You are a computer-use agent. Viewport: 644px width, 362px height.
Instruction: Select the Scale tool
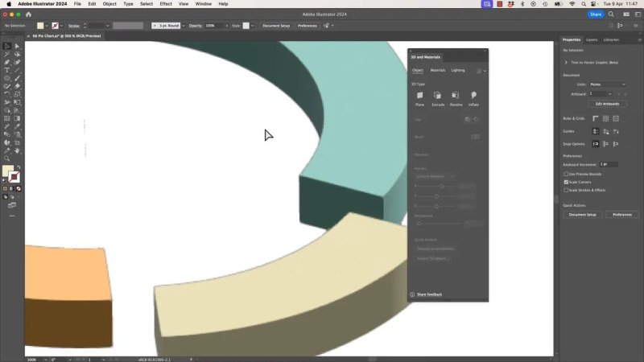(x=17, y=94)
